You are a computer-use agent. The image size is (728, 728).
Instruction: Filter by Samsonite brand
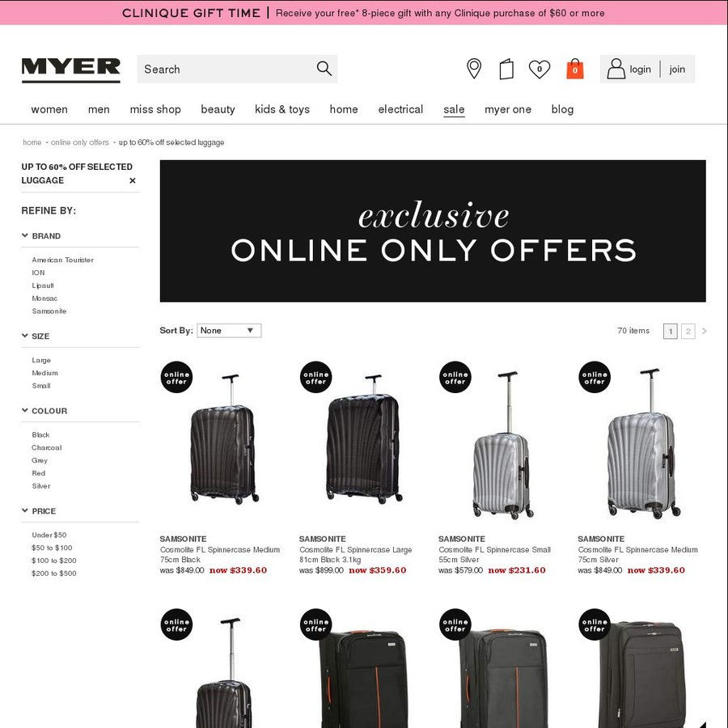point(49,311)
